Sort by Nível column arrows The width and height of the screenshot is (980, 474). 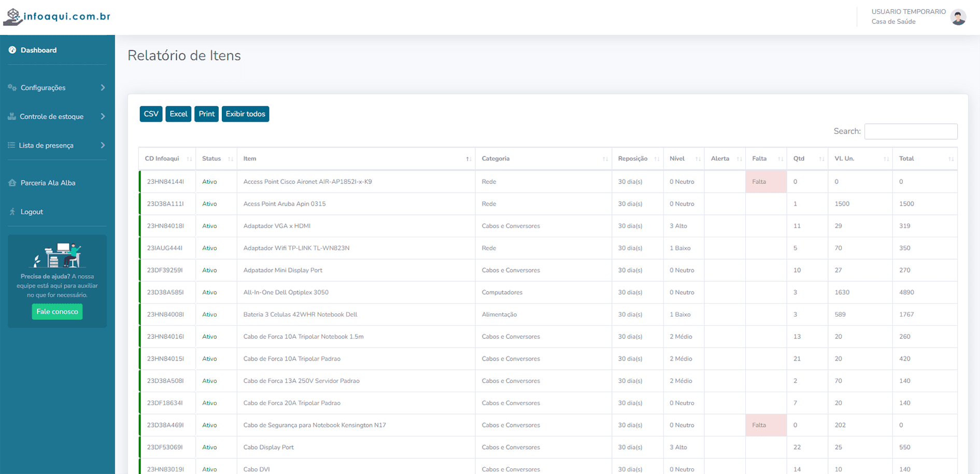click(698, 159)
